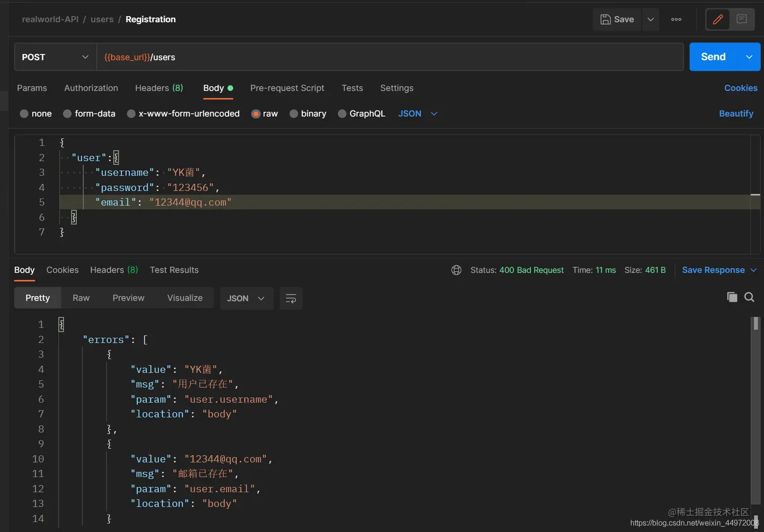Expand the Save options arrow
Image resolution: width=764 pixels, height=532 pixels.
coord(650,19)
